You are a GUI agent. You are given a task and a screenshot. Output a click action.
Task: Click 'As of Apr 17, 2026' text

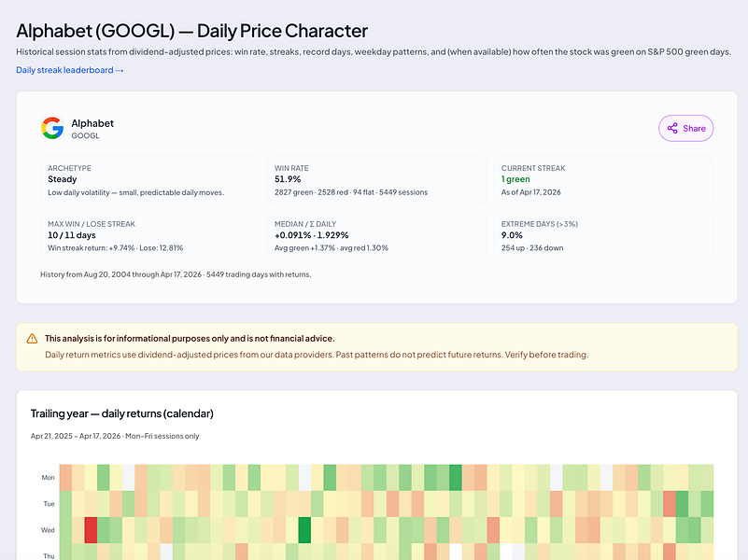pos(531,192)
